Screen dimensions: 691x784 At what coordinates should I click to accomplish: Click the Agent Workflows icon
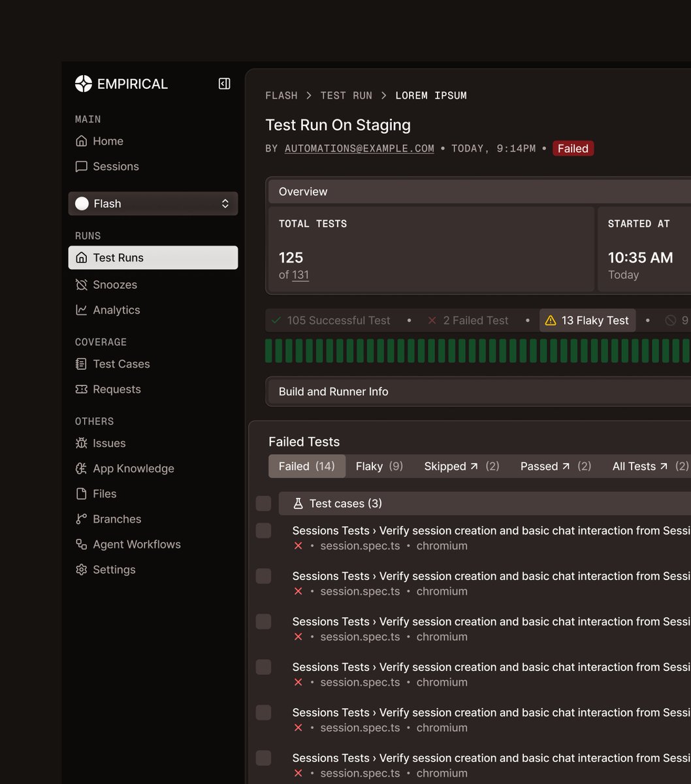point(82,544)
